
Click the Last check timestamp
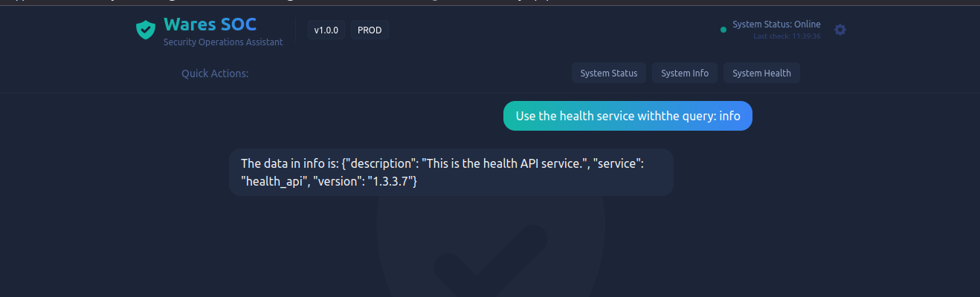click(x=787, y=36)
